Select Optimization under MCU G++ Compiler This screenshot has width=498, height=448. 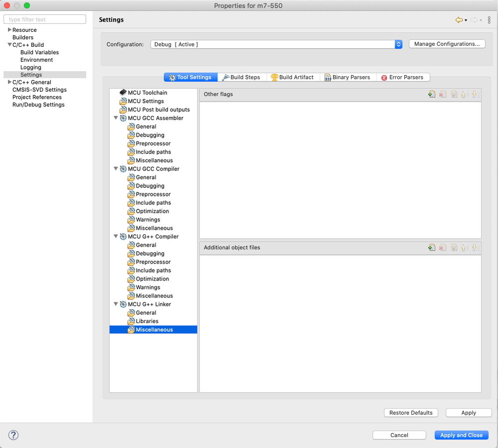[x=153, y=279]
